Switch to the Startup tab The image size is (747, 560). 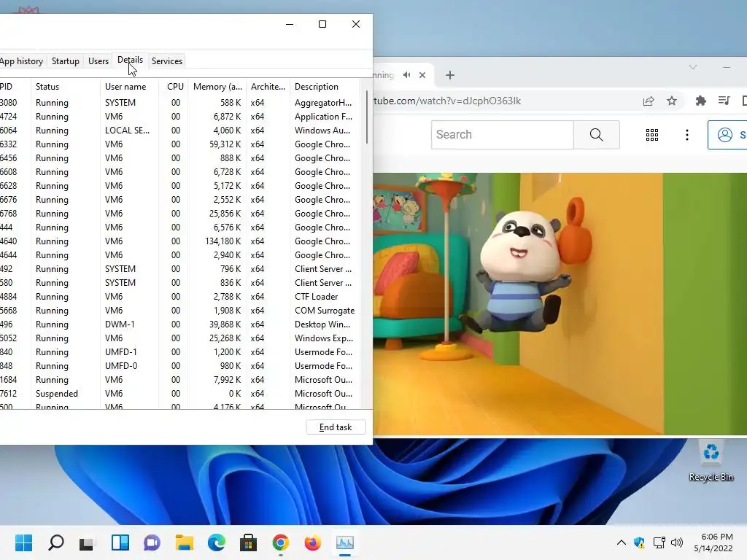click(x=65, y=61)
